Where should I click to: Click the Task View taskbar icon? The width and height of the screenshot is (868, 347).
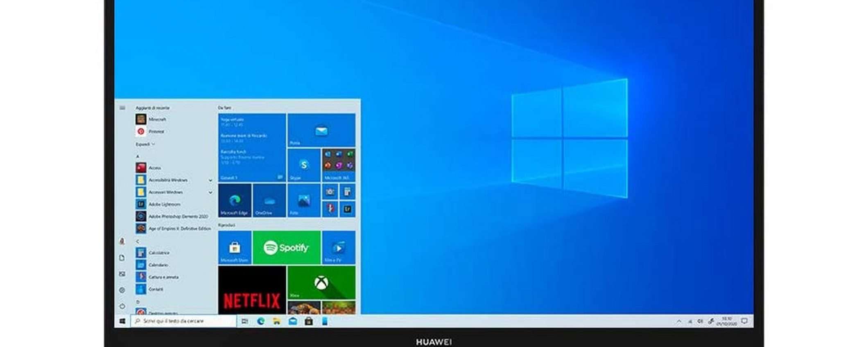[245, 321]
